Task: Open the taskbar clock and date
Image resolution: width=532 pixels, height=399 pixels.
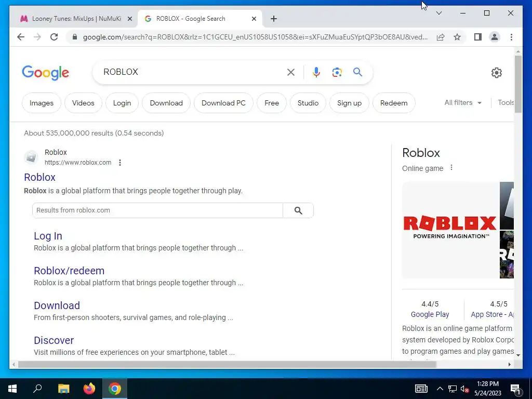Action: [487, 389]
